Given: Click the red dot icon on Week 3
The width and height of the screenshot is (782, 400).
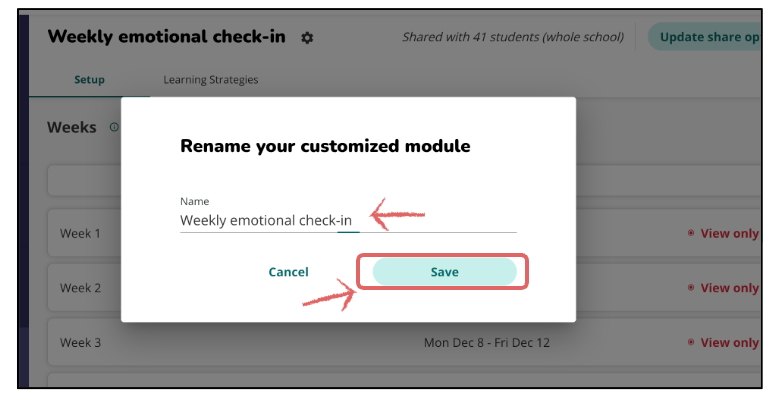Looking at the screenshot, I should click(x=691, y=343).
